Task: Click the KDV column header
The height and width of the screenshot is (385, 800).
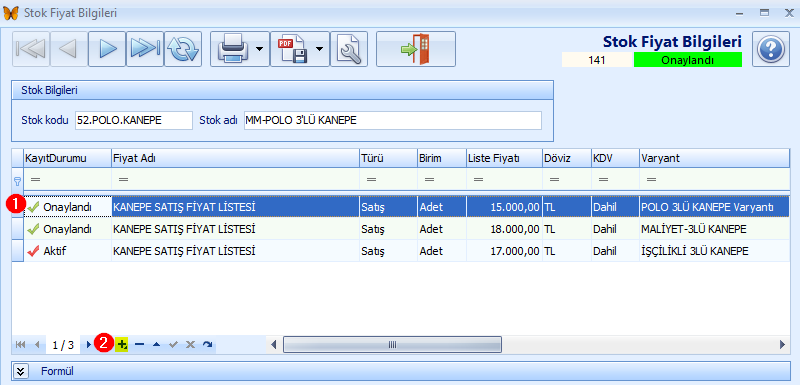Action: click(x=615, y=158)
